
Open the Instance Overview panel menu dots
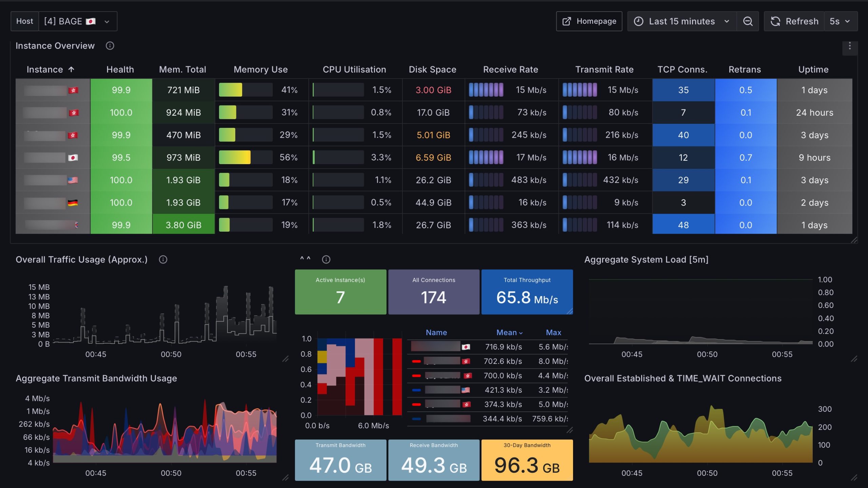[x=850, y=46]
